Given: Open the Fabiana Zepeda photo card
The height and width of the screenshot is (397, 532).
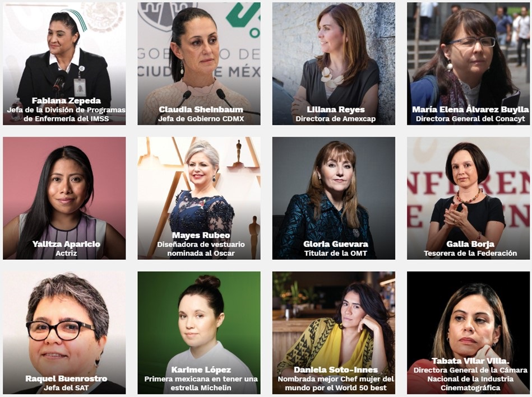Looking at the screenshot, I should tap(64, 64).
